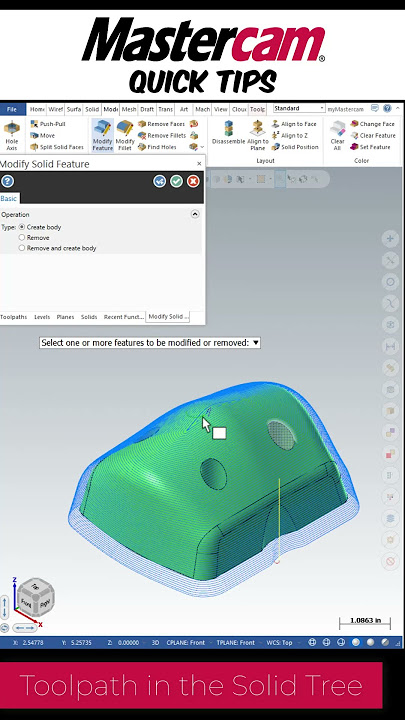Click the myMastercam link
This screenshot has width=405, height=720.
[x=345, y=109]
